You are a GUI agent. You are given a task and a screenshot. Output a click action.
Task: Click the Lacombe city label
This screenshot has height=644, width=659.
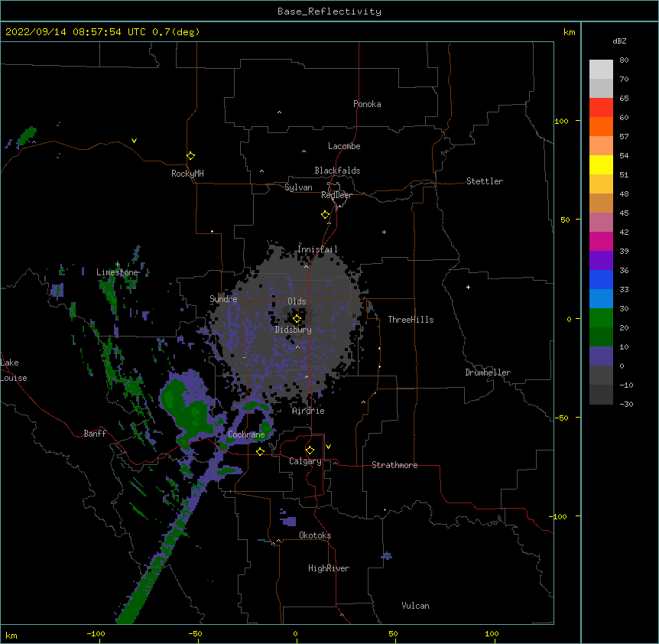pos(344,146)
